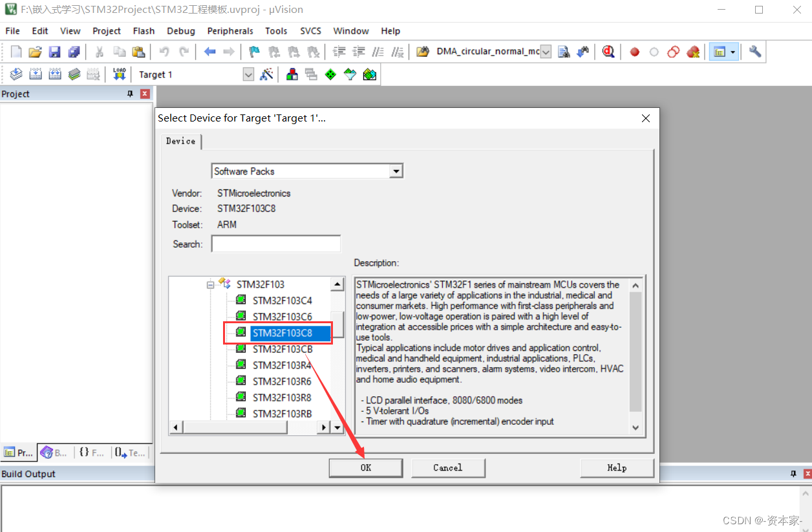Switch to the Templates tab in the Project panel

pyautogui.click(x=130, y=452)
